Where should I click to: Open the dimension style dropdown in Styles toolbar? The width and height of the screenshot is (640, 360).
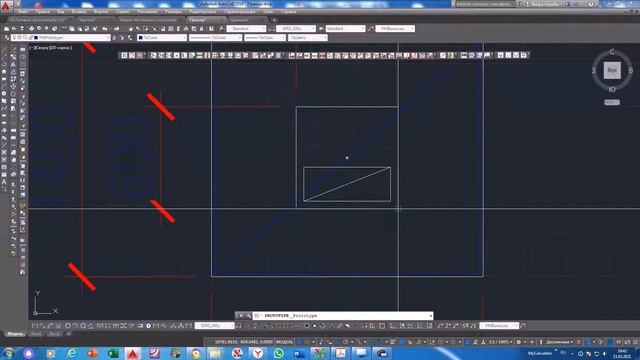click(x=296, y=29)
